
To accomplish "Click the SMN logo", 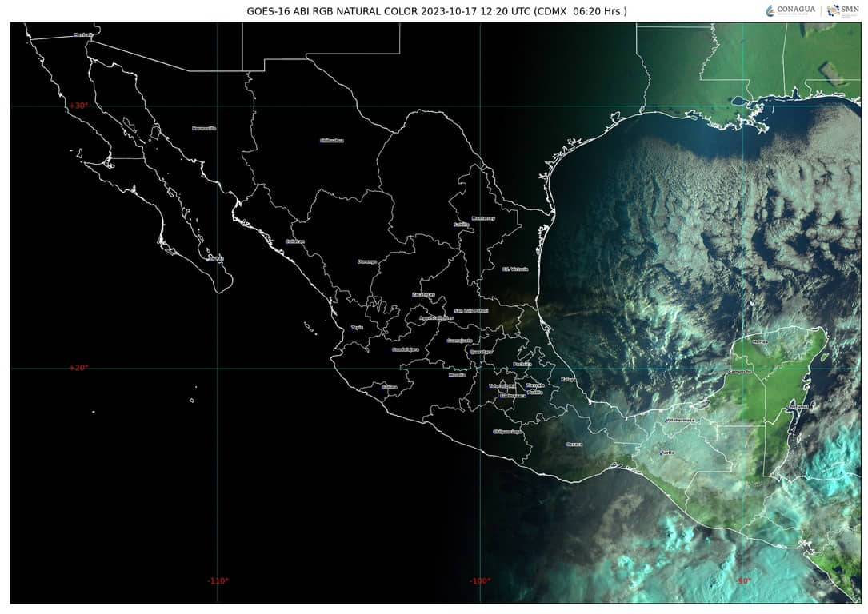I will tap(843, 10).
